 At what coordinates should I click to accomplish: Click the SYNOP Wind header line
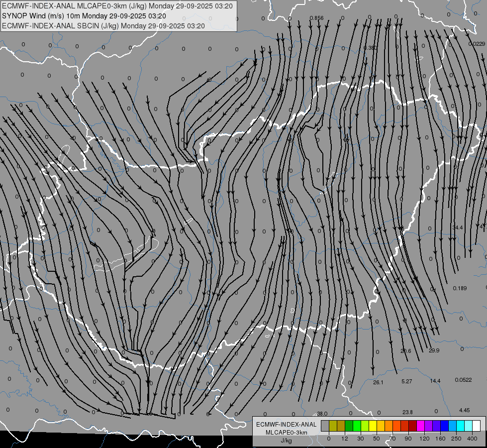pos(84,16)
